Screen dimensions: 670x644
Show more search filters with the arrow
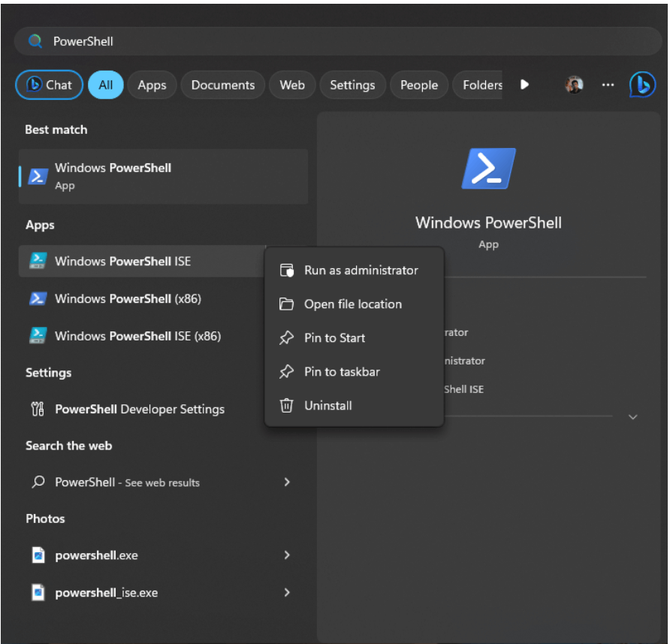[524, 84]
